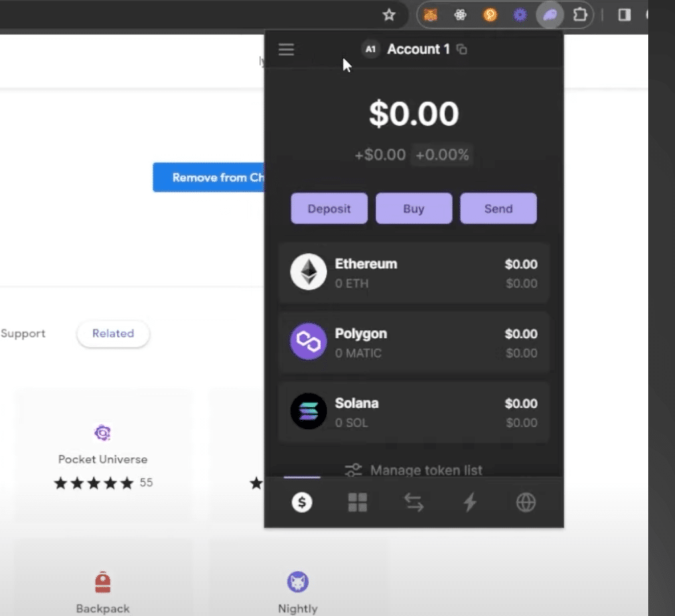Click the $0.00 total balance
Image resolution: width=675 pixels, height=616 pixels.
(x=414, y=114)
